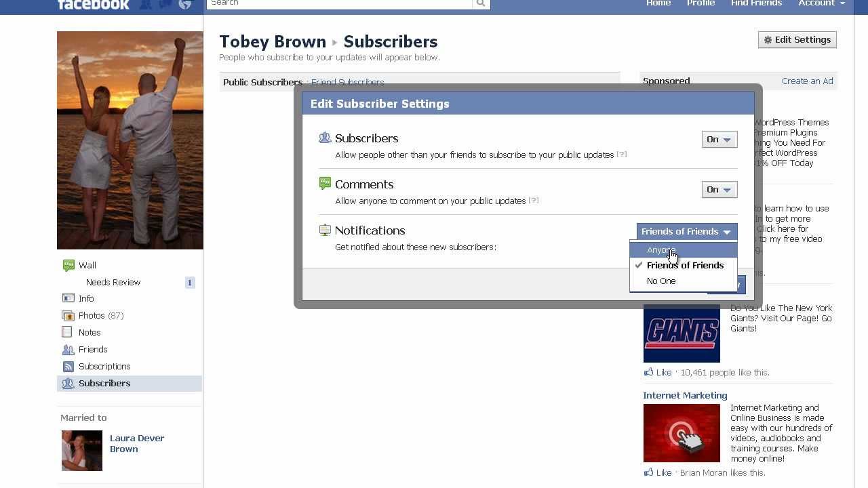Switch to Public Subscribers tab

click(262, 82)
